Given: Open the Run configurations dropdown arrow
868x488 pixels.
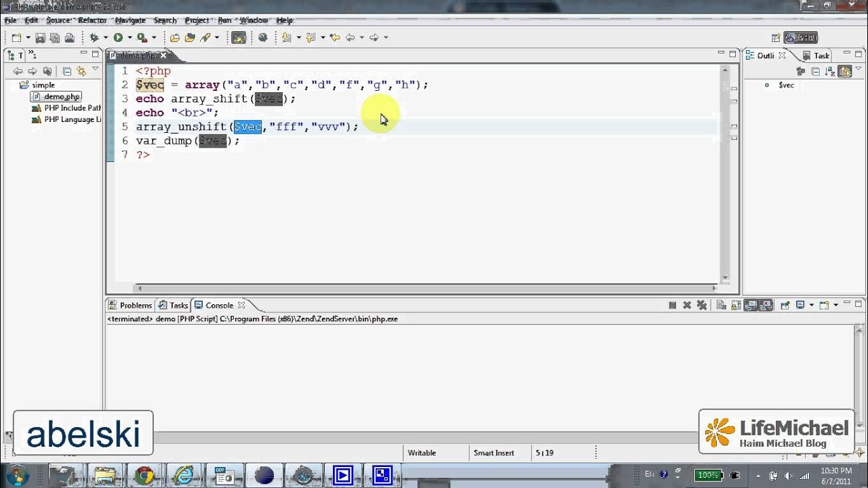Looking at the screenshot, I should point(130,38).
